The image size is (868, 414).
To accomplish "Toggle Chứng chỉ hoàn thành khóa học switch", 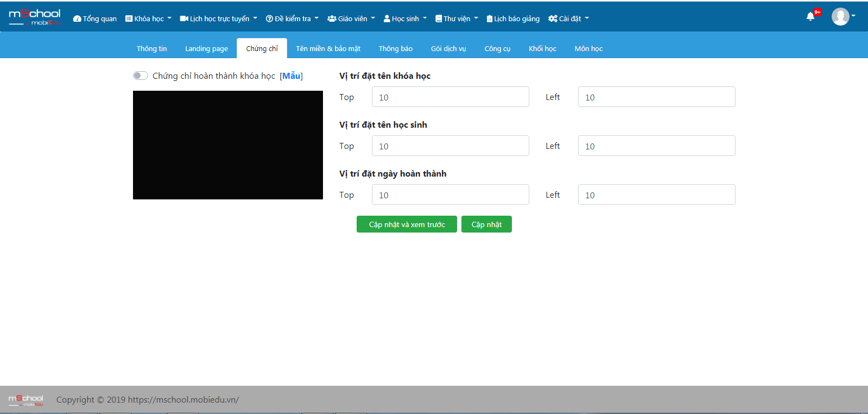I will 141,76.
